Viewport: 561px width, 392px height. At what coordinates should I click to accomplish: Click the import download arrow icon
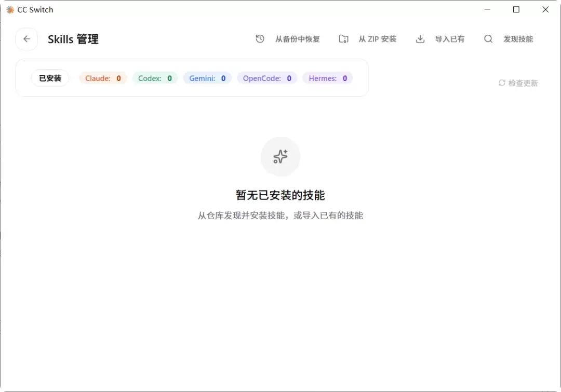(x=420, y=38)
